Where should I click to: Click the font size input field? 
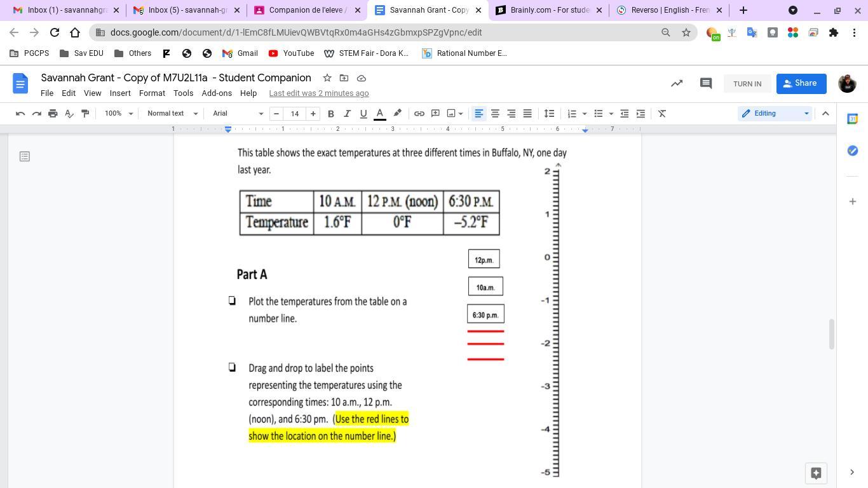(x=295, y=114)
